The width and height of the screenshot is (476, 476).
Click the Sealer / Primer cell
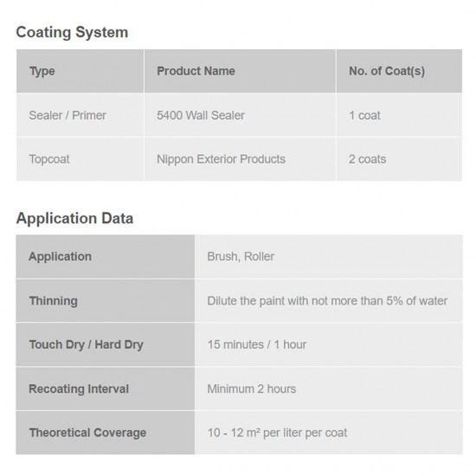click(80, 115)
